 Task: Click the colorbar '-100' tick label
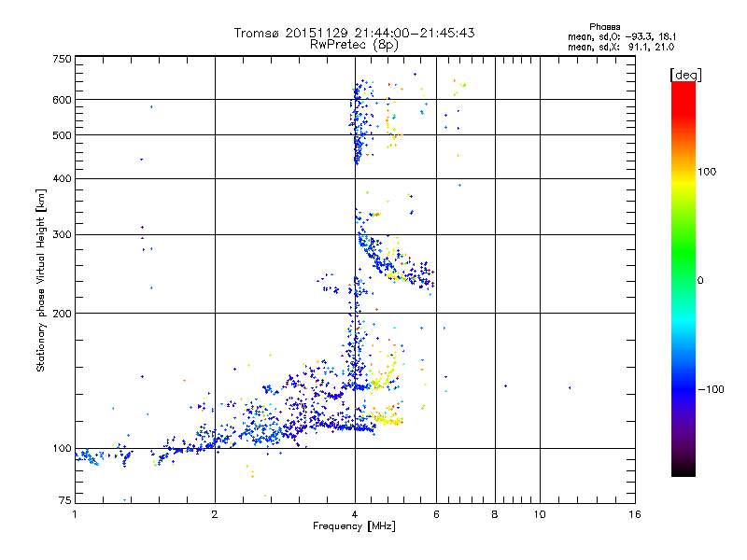[x=711, y=389]
